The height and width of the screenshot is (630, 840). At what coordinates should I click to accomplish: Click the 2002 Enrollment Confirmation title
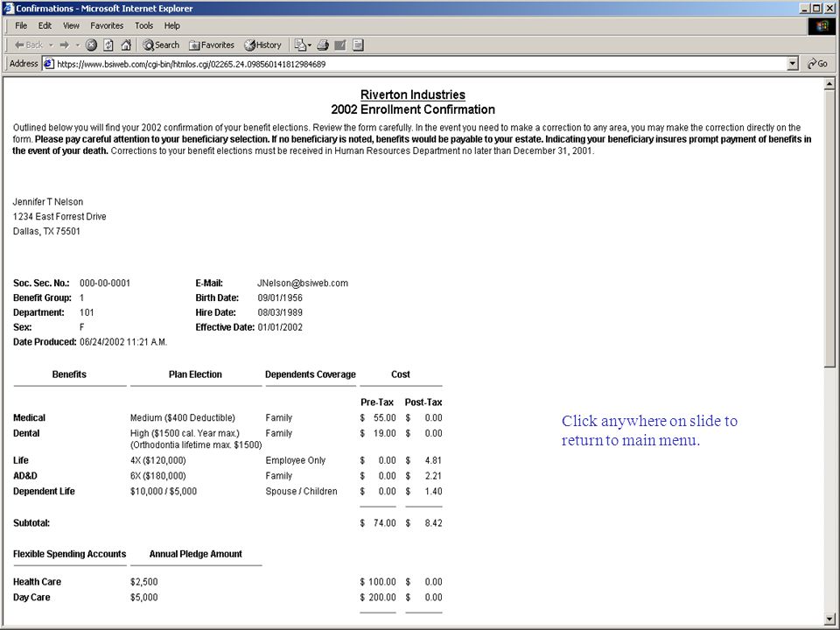[412, 109]
